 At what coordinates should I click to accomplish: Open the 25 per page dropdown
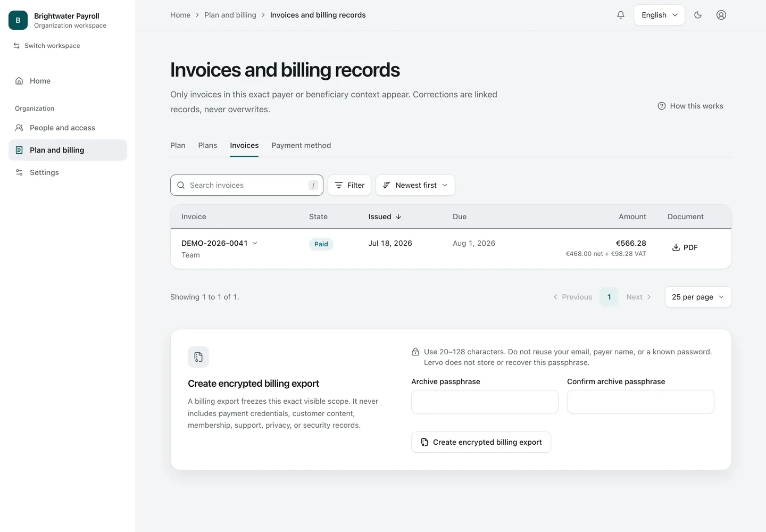point(698,297)
